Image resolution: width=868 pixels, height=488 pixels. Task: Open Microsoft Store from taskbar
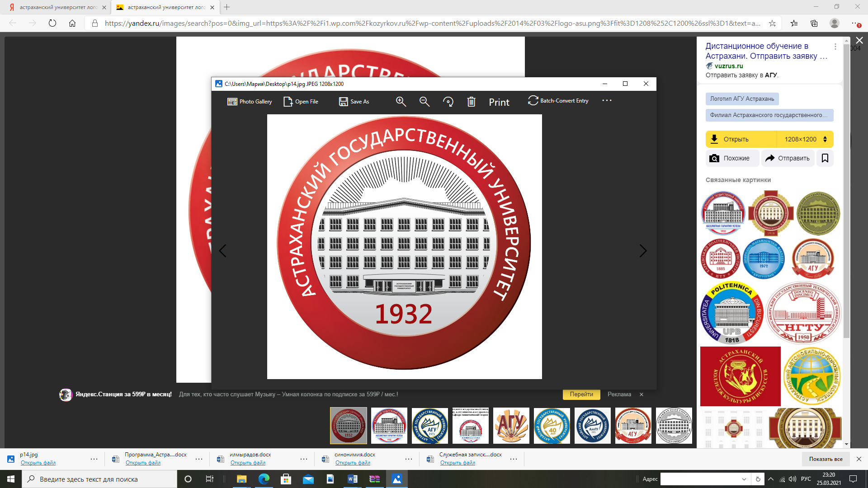coord(286,479)
